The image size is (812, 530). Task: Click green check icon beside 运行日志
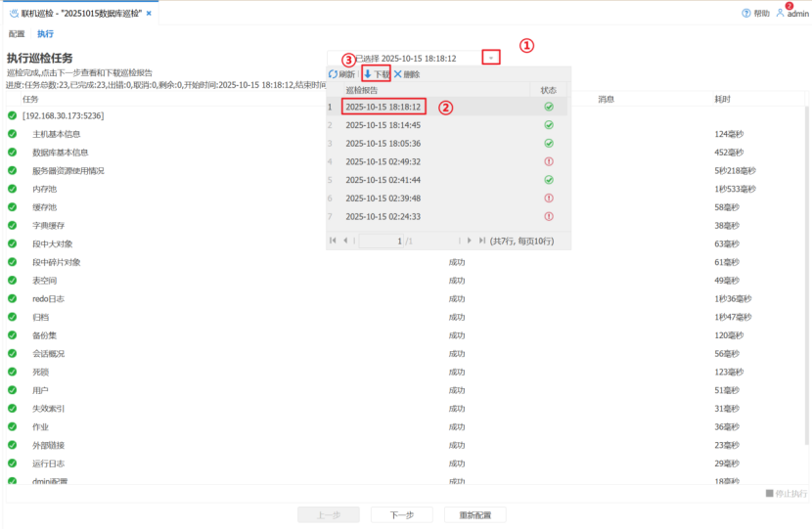[x=13, y=464]
